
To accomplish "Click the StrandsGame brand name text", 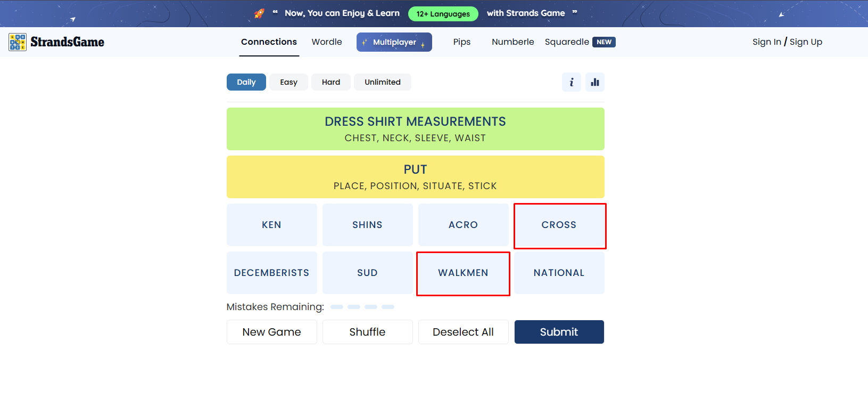I will pos(67,42).
